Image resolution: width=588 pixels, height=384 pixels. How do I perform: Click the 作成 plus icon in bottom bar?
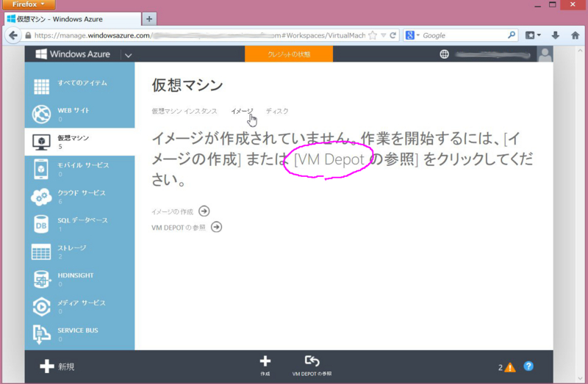(x=265, y=361)
